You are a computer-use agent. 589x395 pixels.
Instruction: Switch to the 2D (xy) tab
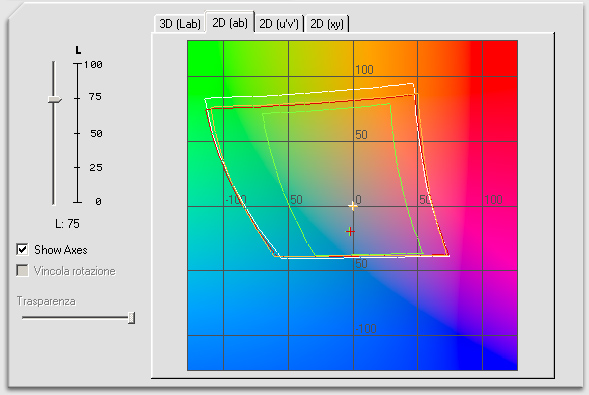point(327,24)
